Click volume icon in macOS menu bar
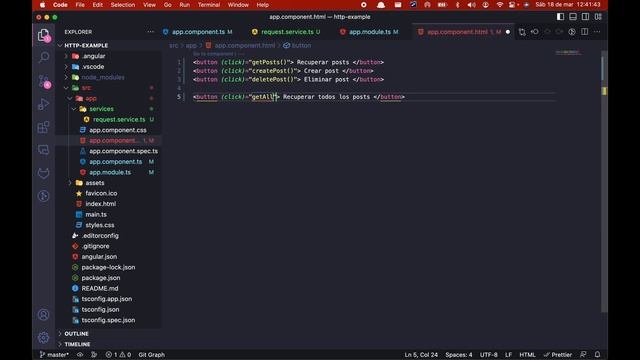 coord(471,5)
